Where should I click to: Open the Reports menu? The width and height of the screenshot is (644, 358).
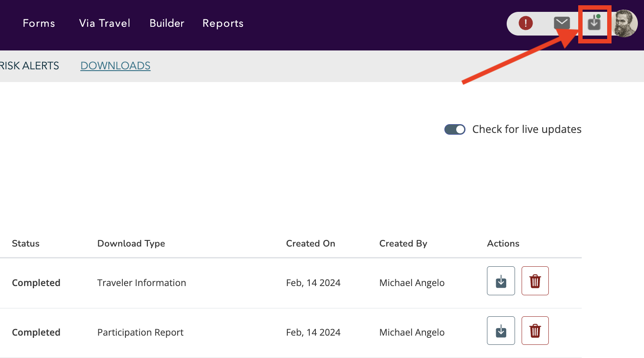click(223, 23)
